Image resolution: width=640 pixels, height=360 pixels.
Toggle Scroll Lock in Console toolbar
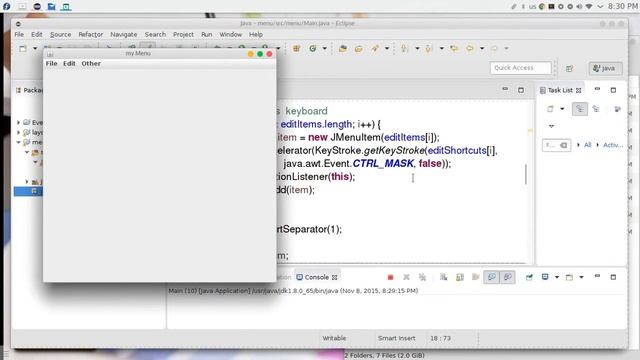point(460,277)
